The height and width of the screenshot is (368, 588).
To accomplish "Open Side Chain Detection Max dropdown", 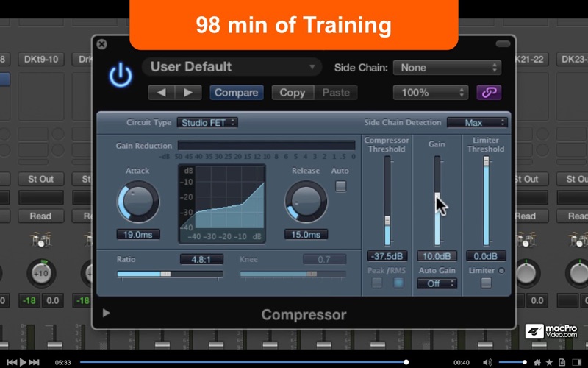I will point(477,122).
